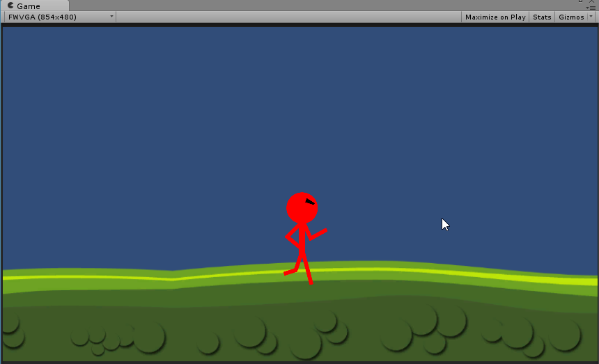Viewport: 599px width, 364px height.
Task: Select the stickman's outstretched front arm
Action: 318,234
